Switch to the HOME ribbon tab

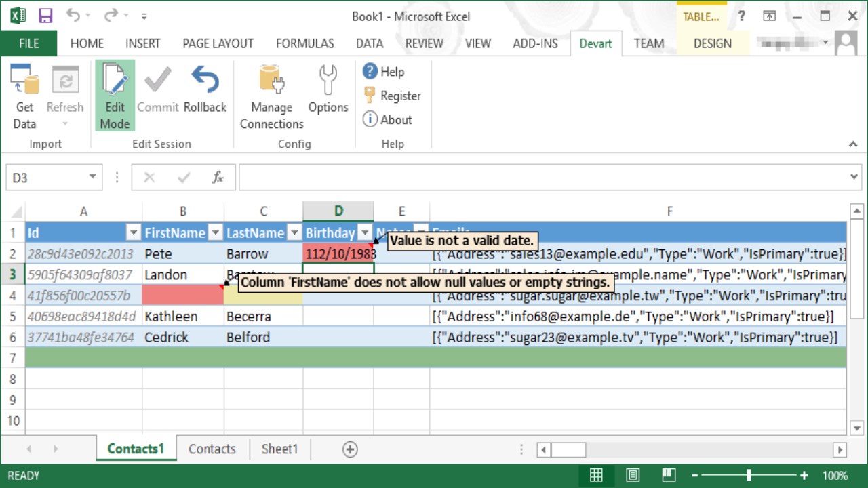pos(87,43)
